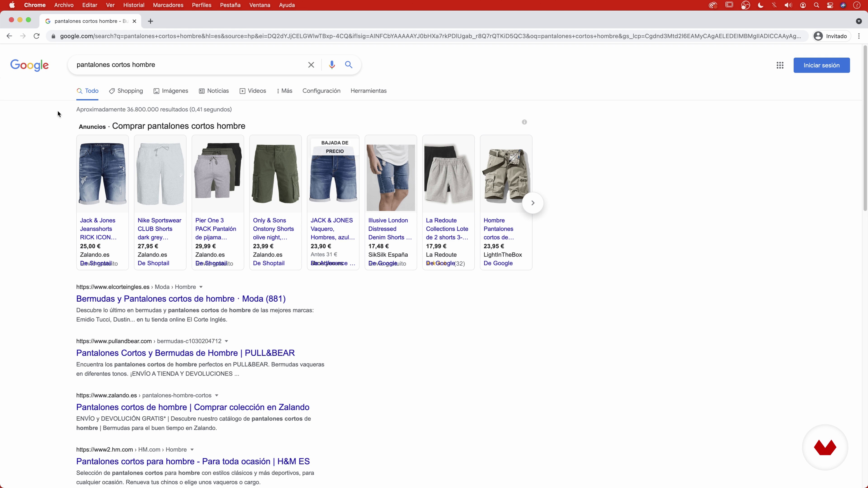Click the Google logo
The image size is (868, 488).
pos(29,65)
